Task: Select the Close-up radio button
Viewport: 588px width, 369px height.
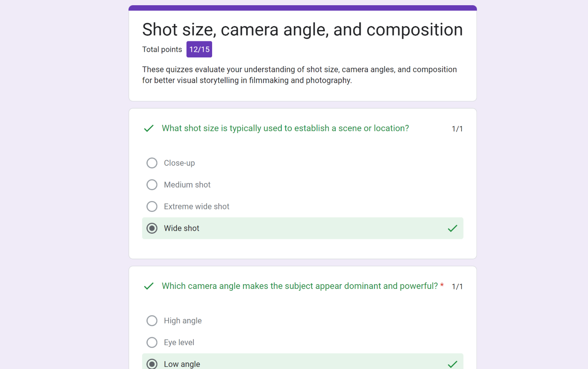Action: (x=152, y=163)
